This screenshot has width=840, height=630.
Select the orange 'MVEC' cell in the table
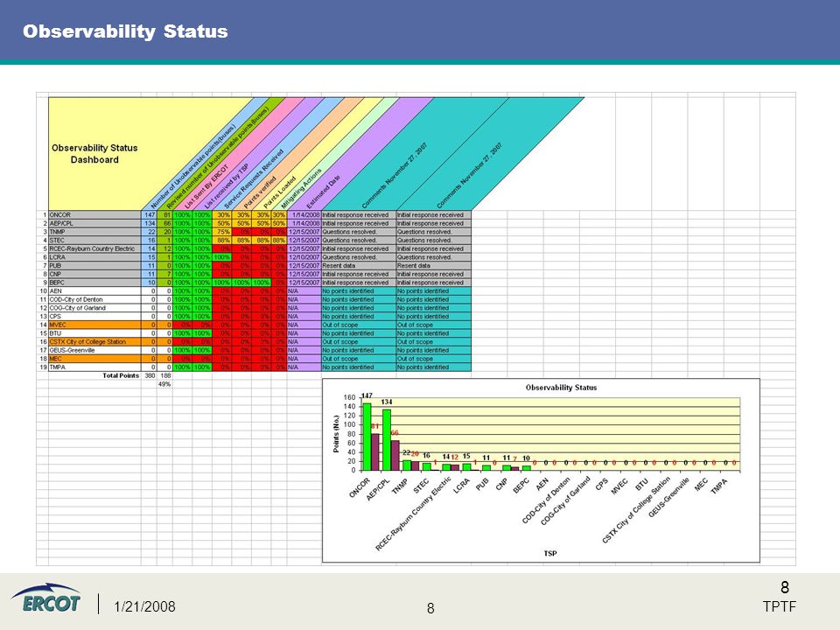[x=94, y=325]
